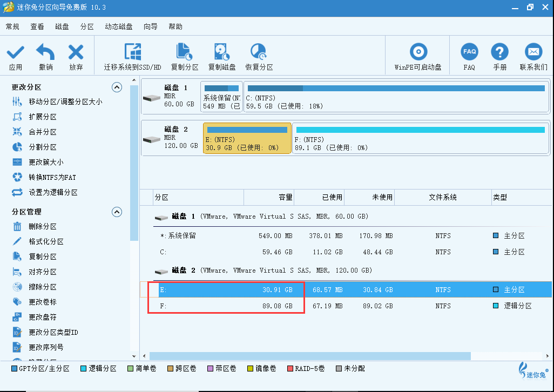The width and height of the screenshot is (554, 392).
Task: Open the 动态磁盘 menu
Action: [x=119, y=26]
